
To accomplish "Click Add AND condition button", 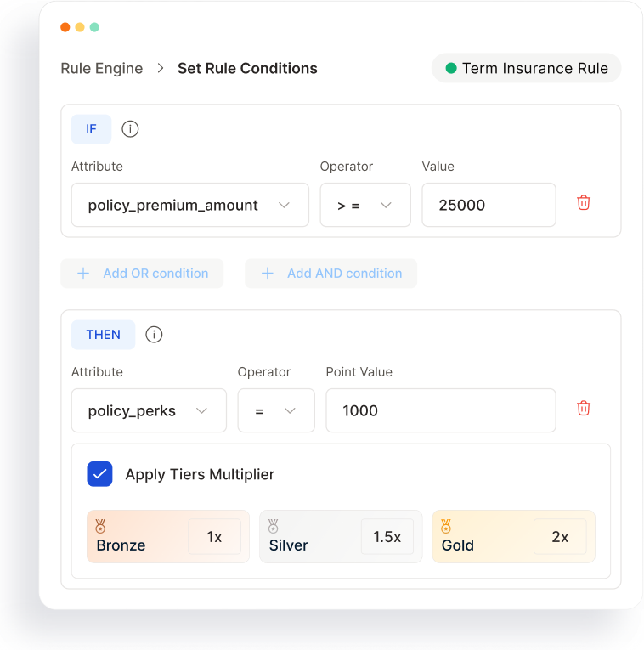I will pos(330,274).
